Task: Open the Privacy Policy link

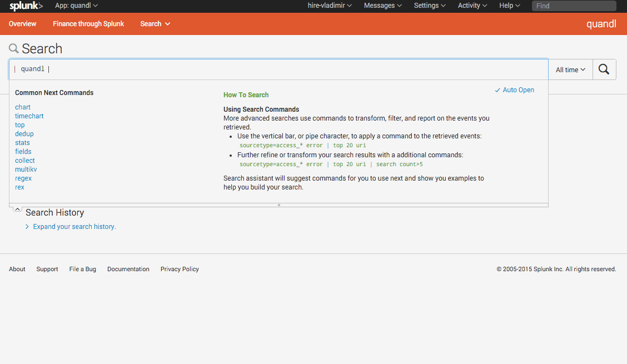Action: click(180, 269)
